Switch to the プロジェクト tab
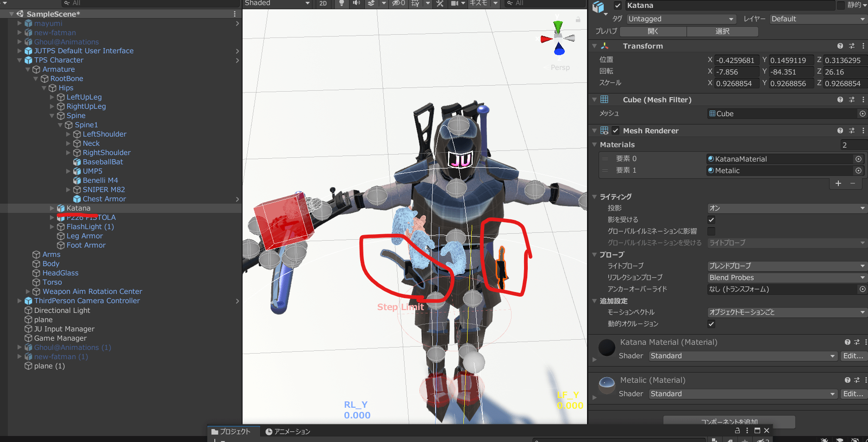The image size is (868, 442). coord(231,431)
